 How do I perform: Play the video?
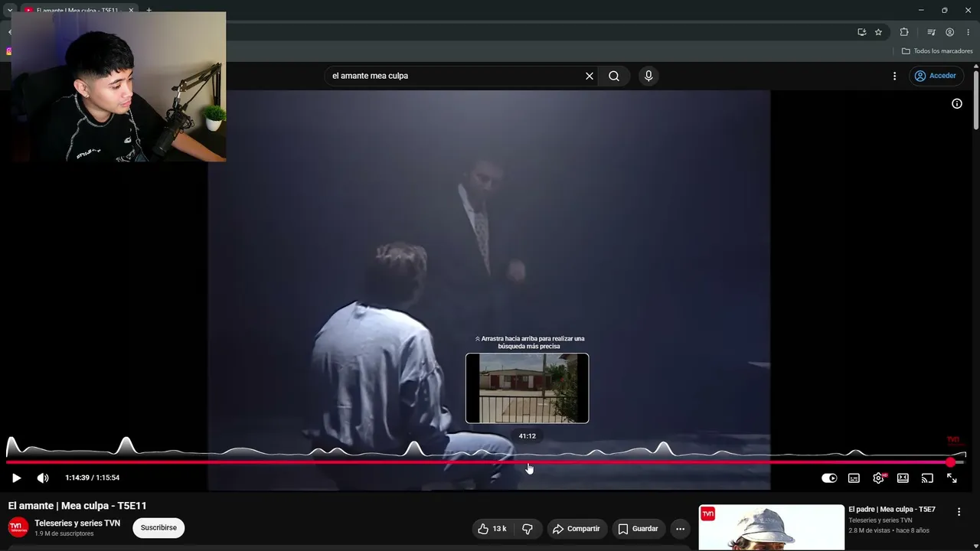16,478
